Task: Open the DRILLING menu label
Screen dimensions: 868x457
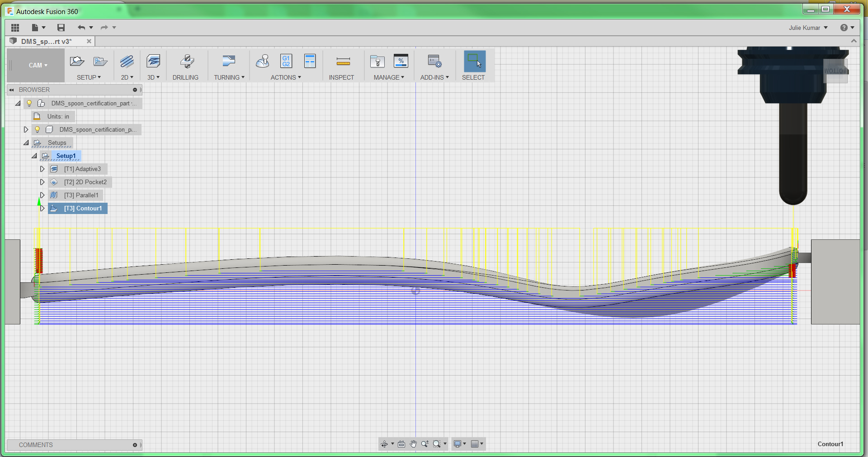Action: tap(185, 77)
